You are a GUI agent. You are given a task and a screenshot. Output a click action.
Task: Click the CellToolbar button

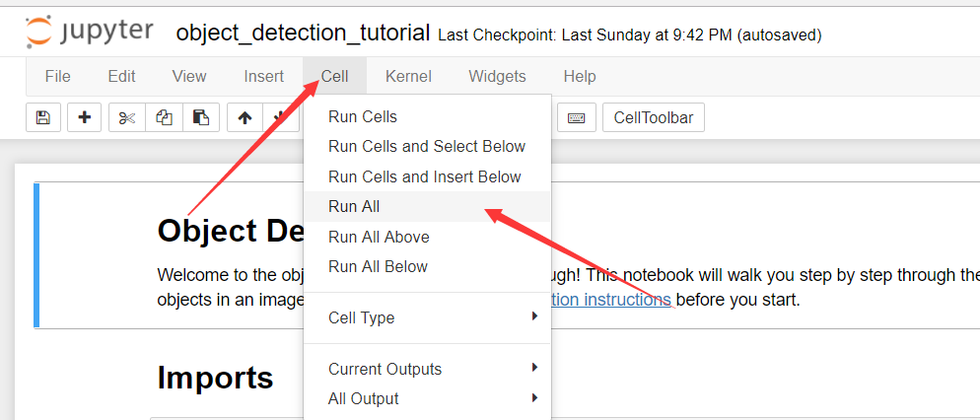653,118
